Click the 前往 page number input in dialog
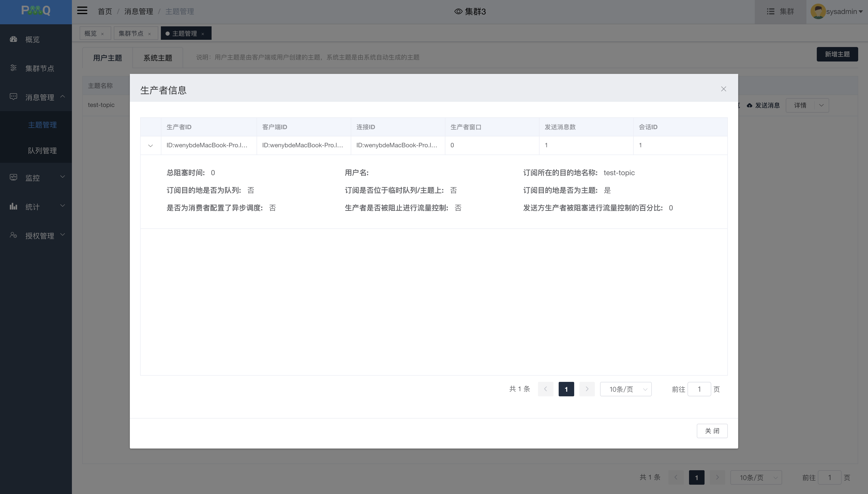Image resolution: width=868 pixels, height=494 pixels. (699, 389)
